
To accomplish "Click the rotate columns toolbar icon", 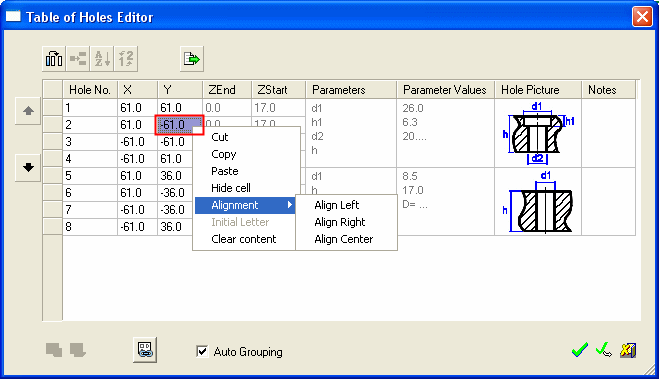I will pyautogui.click(x=53, y=59).
